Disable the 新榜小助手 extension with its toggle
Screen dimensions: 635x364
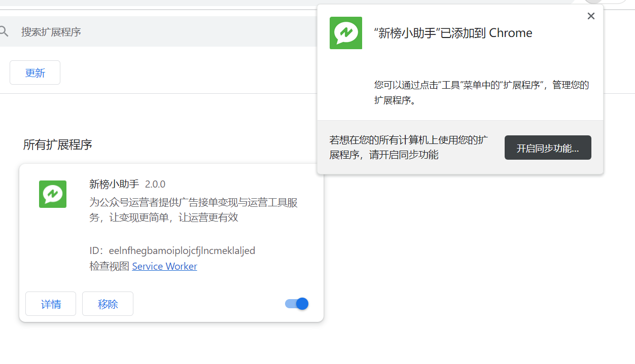click(x=296, y=304)
